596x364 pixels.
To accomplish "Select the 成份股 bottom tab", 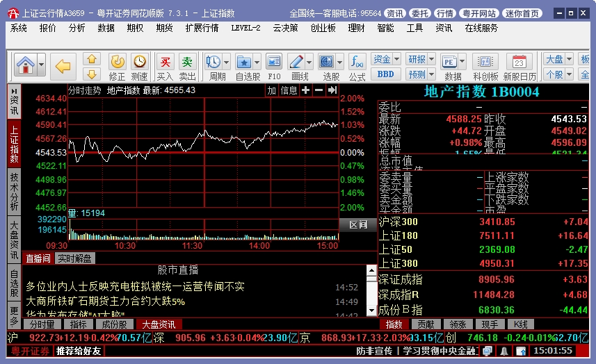I will pos(115,324).
